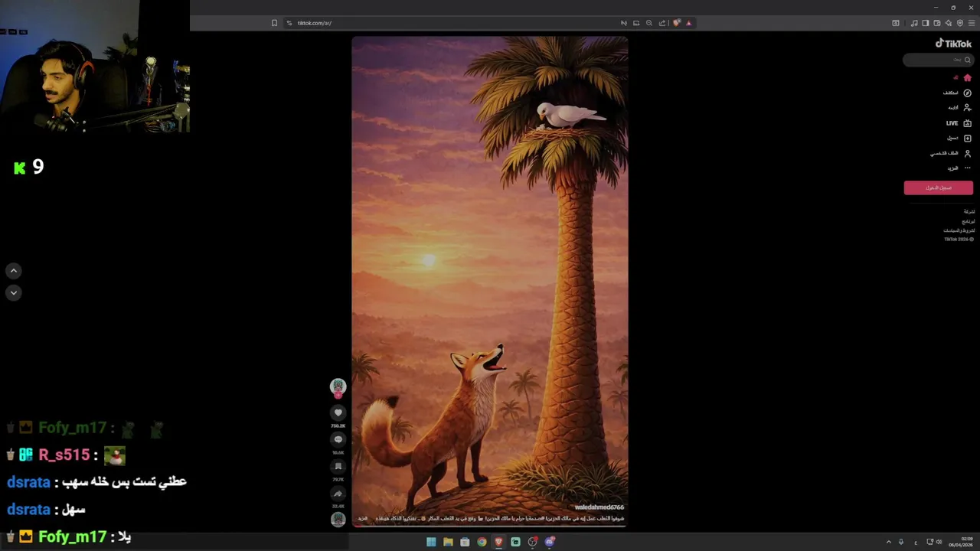Open the Brave Shields lion icon
Viewport: 980px width, 551px height.
pos(676,23)
